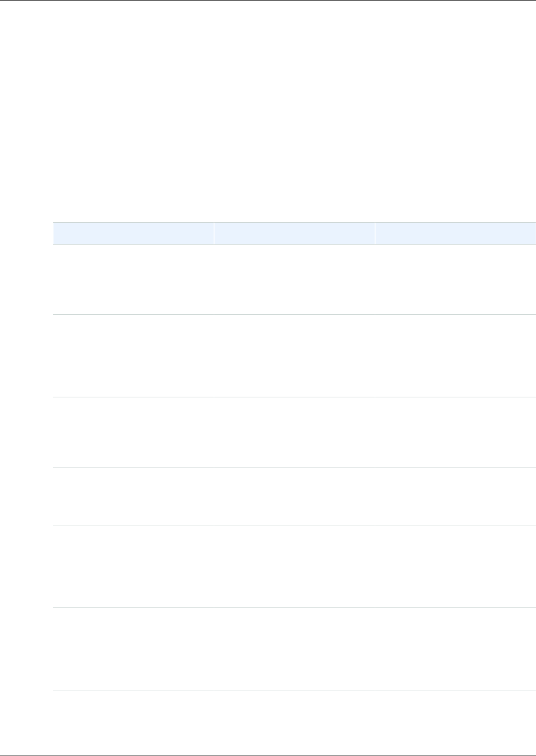Screen dimensions: 536x756
Task: Click the middle shaded header cell
Action: [x=294, y=233]
